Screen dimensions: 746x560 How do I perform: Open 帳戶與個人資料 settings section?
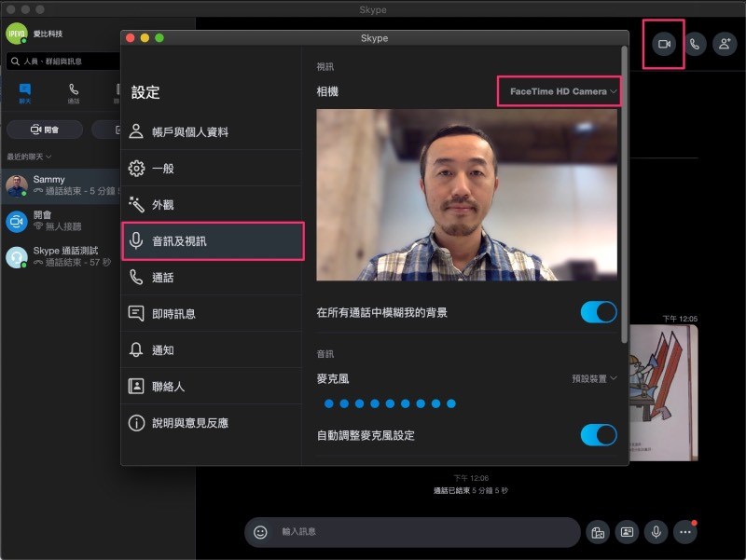point(190,132)
